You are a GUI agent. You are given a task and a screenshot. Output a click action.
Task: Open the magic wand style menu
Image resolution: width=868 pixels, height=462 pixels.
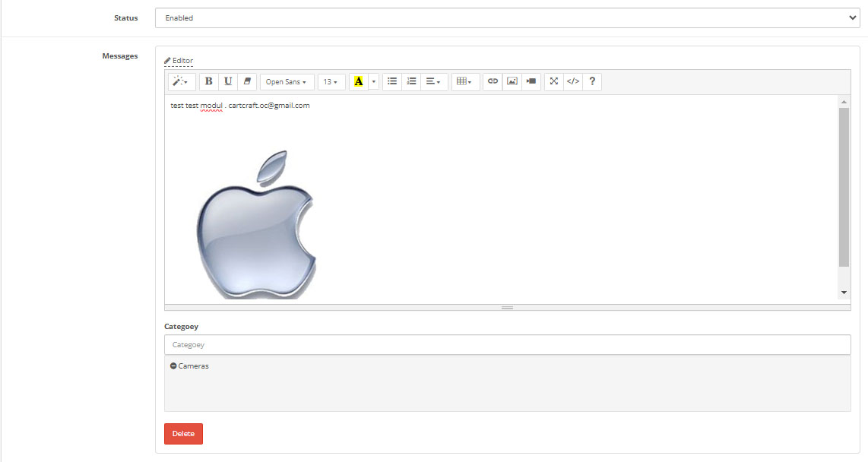click(x=181, y=82)
